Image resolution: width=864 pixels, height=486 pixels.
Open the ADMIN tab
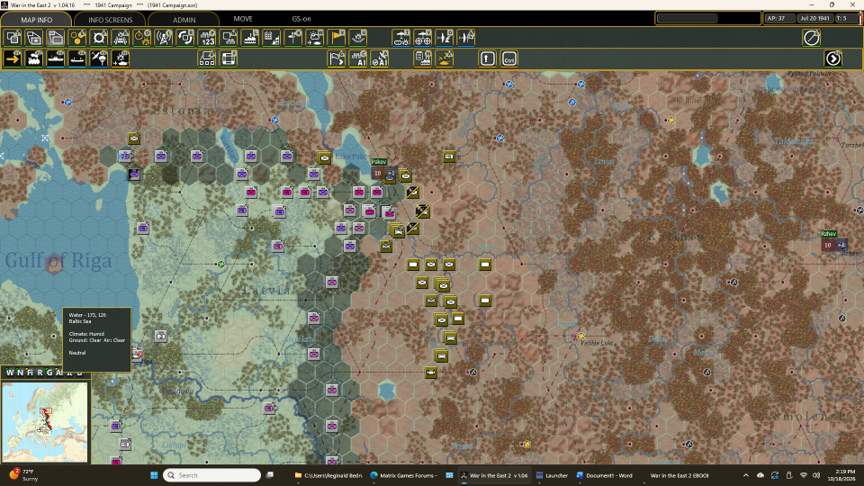[x=184, y=19]
